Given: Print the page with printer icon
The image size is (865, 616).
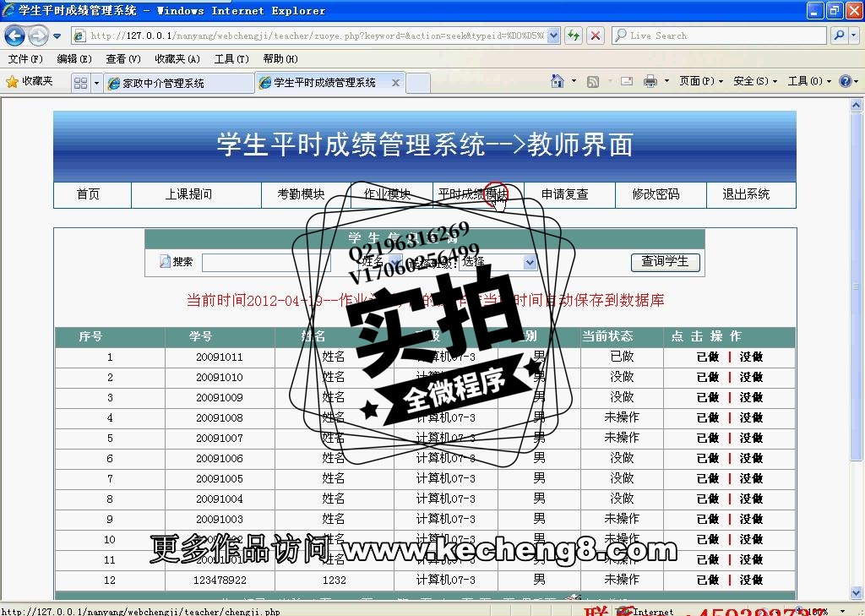Looking at the screenshot, I should click(650, 82).
